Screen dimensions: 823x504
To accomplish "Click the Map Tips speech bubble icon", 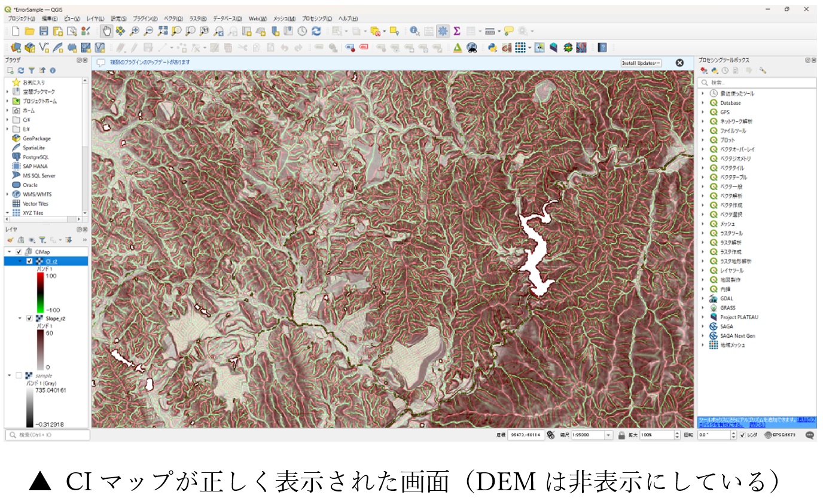I will pyautogui.click(x=508, y=31).
